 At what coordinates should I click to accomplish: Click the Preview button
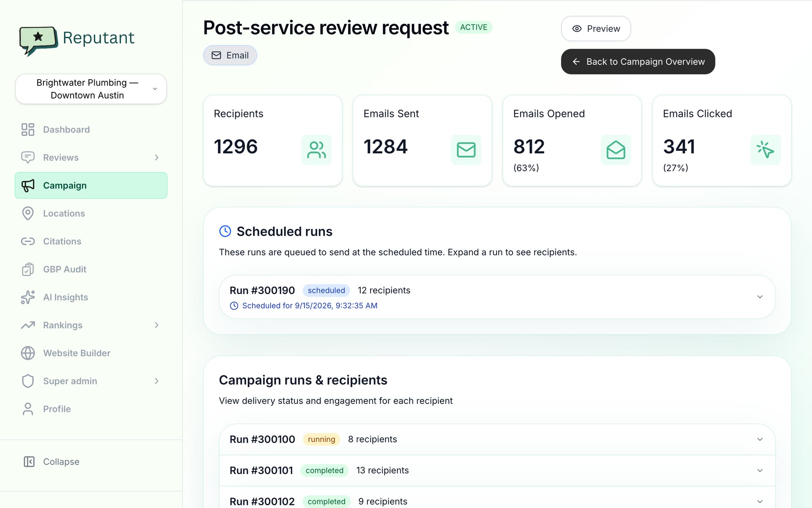coord(596,29)
